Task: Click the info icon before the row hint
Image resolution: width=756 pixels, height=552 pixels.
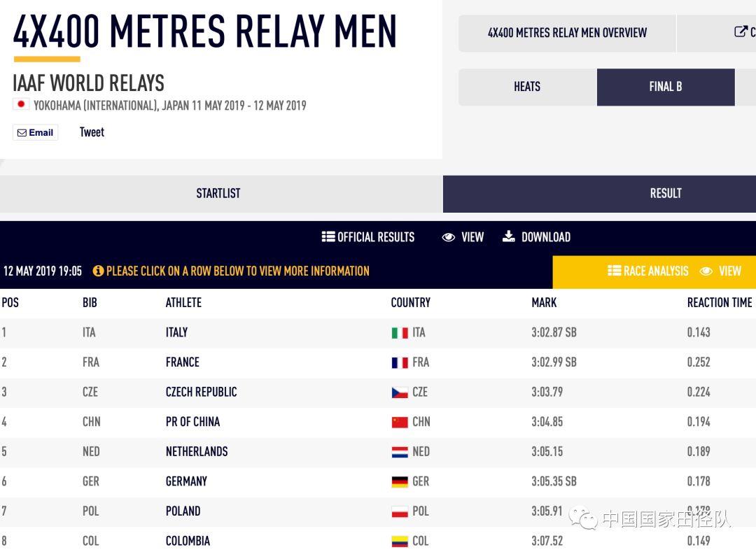Action: point(99,271)
